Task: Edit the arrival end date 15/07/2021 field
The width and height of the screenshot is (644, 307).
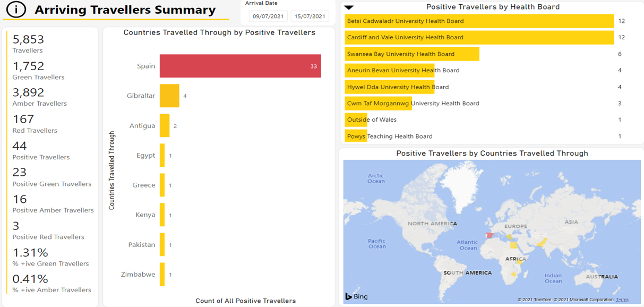Action: [x=310, y=16]
